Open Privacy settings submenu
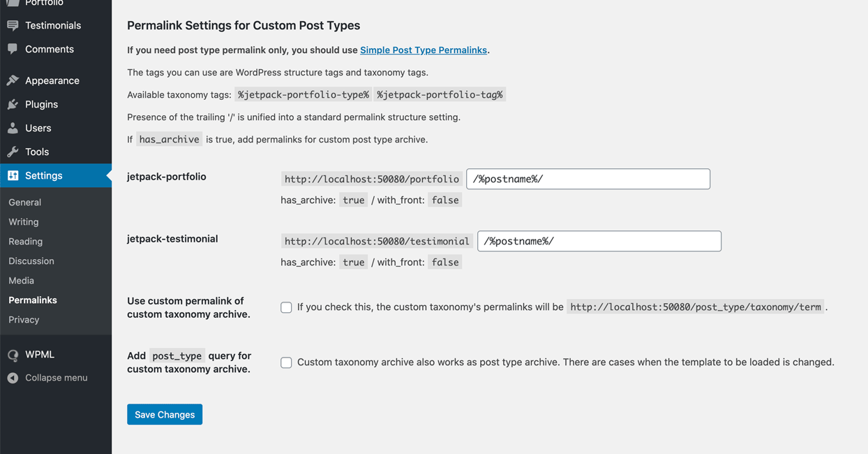 pyautogui.click(x=24, y=319)
